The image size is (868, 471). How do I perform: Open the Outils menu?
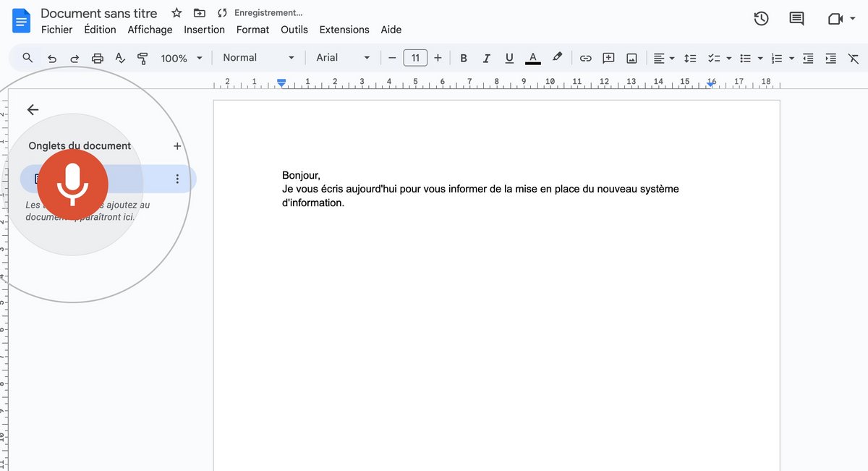(x=294, y=30)
